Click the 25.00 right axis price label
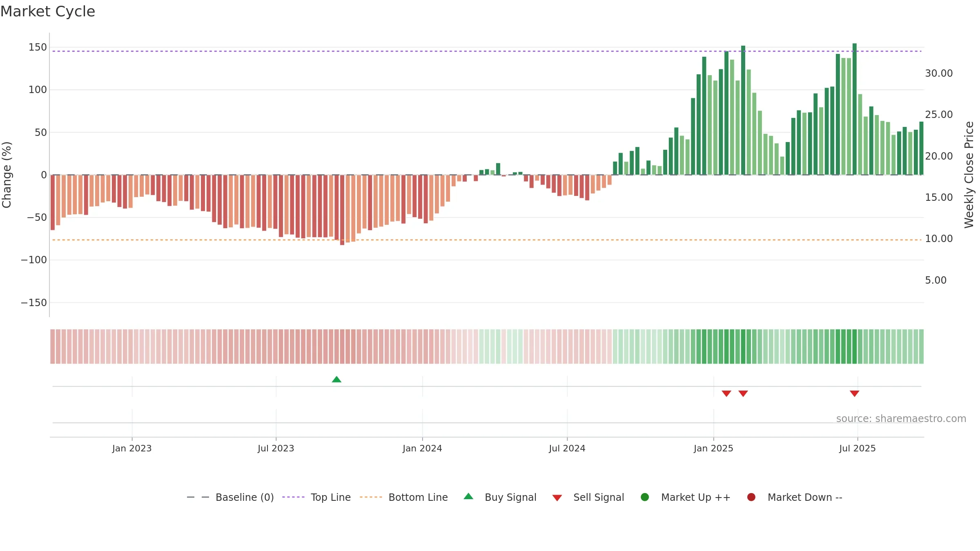 tap(939, 115)
